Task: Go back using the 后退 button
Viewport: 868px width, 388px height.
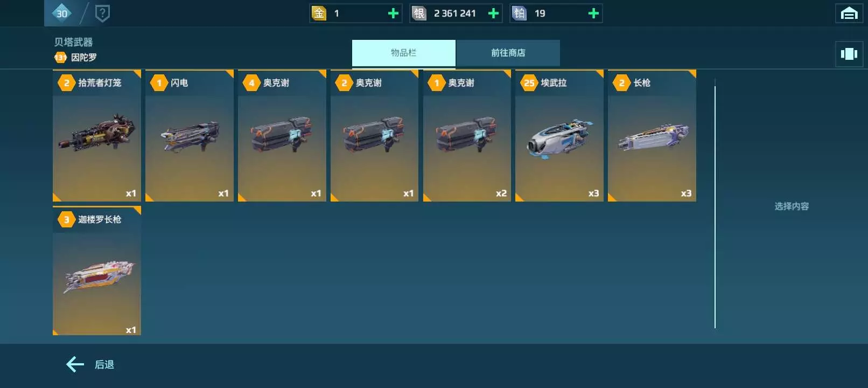Action: [x=90, y=364]
